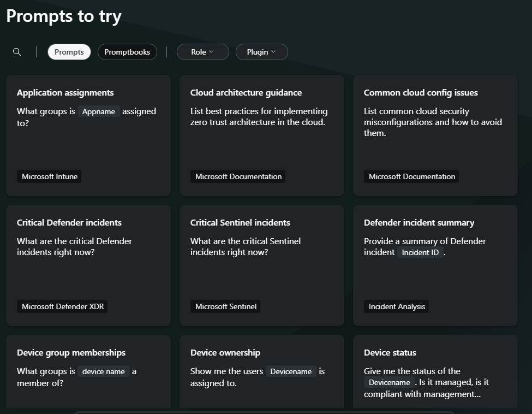Select the Prompts filter pill

pyautogui.click(x=69, y=52)
